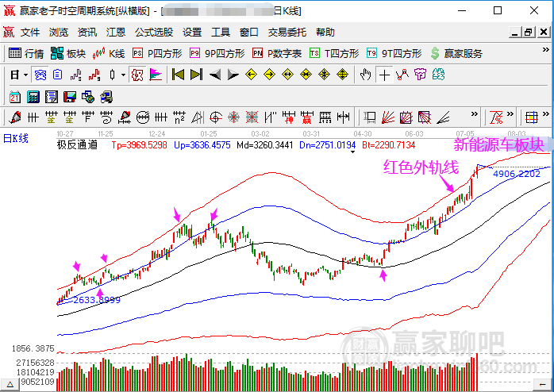Switch to the K线 chart
The height and width of the screenshot is (392, 554).
(x=108, y=53)
